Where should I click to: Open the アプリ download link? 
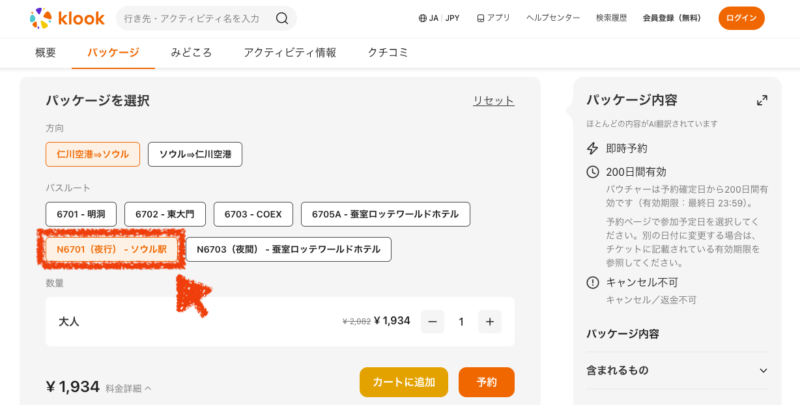pyautogui.click(x=493, y=18)
